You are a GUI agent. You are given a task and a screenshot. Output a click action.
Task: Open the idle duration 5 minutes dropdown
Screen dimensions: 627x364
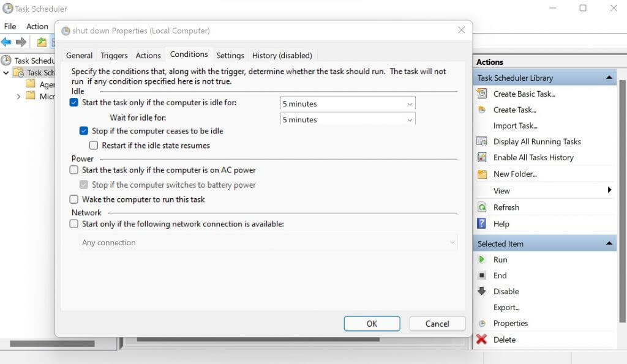[x=348, y=103]
